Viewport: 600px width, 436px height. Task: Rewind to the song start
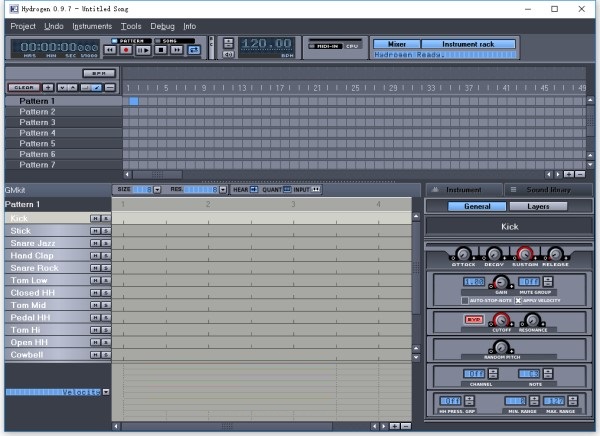[109, 49]
